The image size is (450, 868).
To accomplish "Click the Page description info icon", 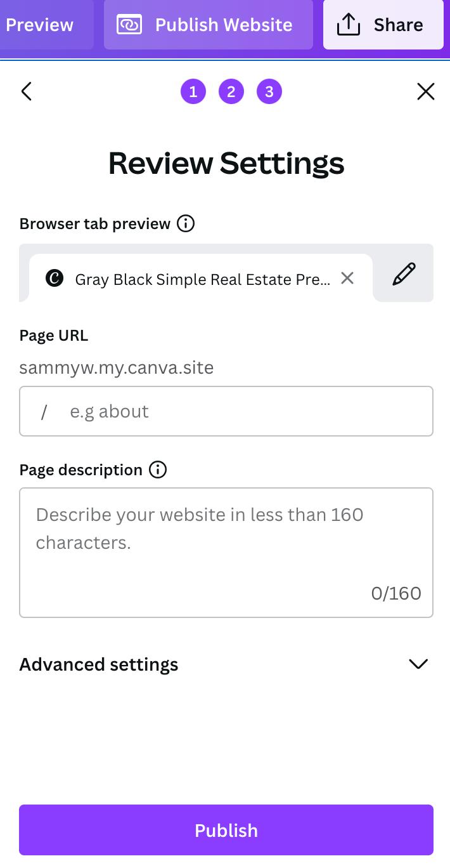I will pyautogui.click(x=157, y=470).
